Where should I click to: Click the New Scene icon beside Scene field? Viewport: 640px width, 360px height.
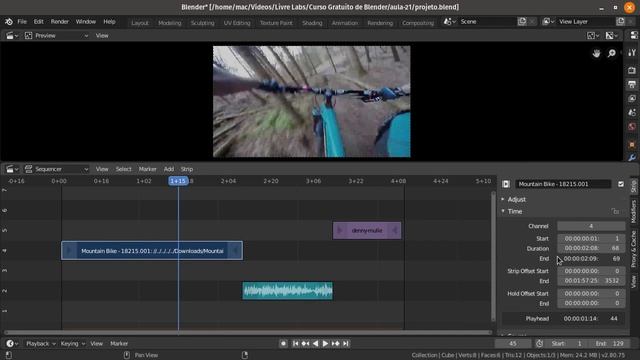click(x=522, y=22)
